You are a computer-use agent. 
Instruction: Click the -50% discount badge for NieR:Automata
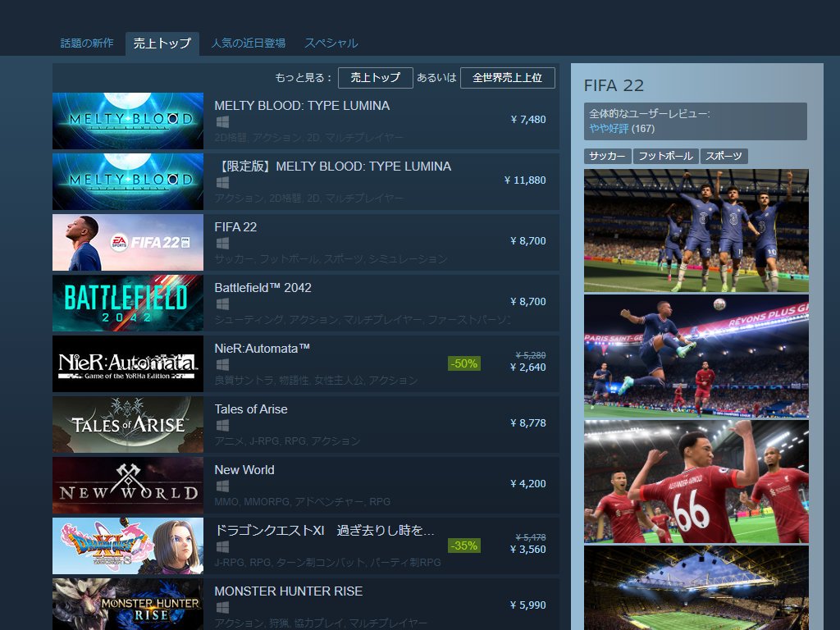[x=463, y=363]
